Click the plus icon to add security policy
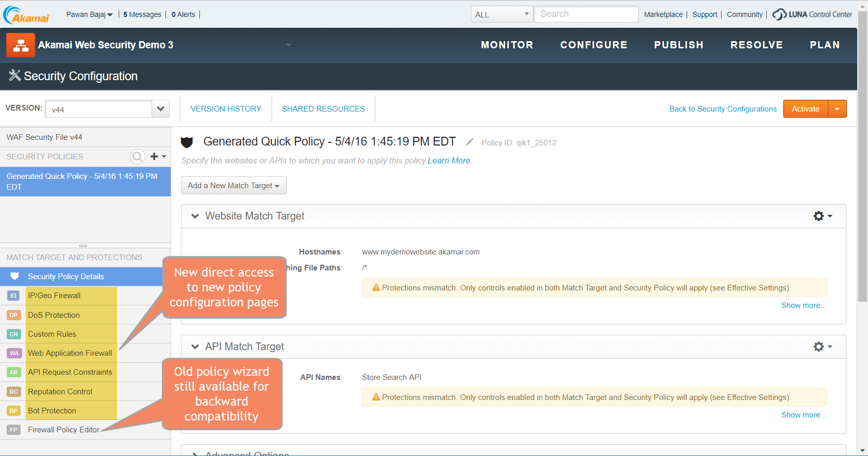The width and height of the screenshot is (868, 456). click(x=154, y=156)
